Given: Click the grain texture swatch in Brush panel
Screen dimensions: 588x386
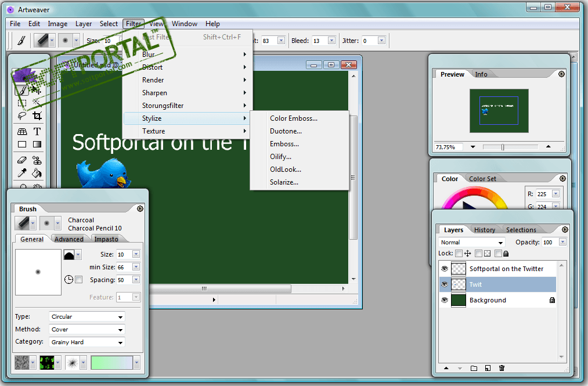Looking at the screenshot, I should [x=21, y=363].
